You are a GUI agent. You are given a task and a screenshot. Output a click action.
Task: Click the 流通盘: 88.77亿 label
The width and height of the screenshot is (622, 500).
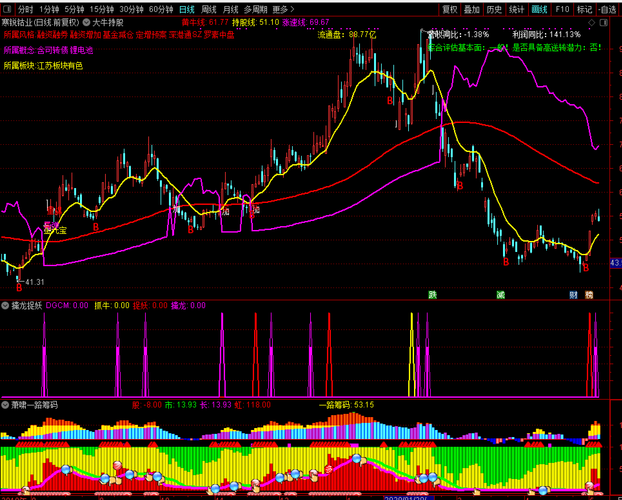(347, 35)
